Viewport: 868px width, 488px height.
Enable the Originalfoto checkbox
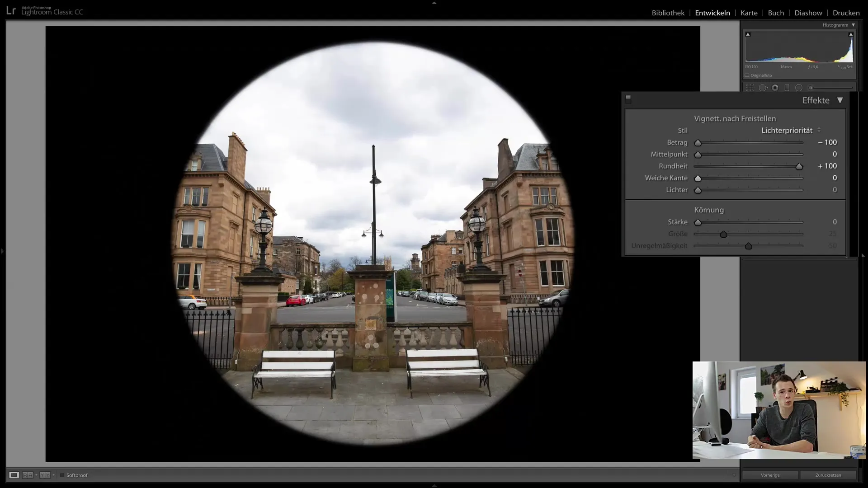pyautogui.click(x=747, y=75)
